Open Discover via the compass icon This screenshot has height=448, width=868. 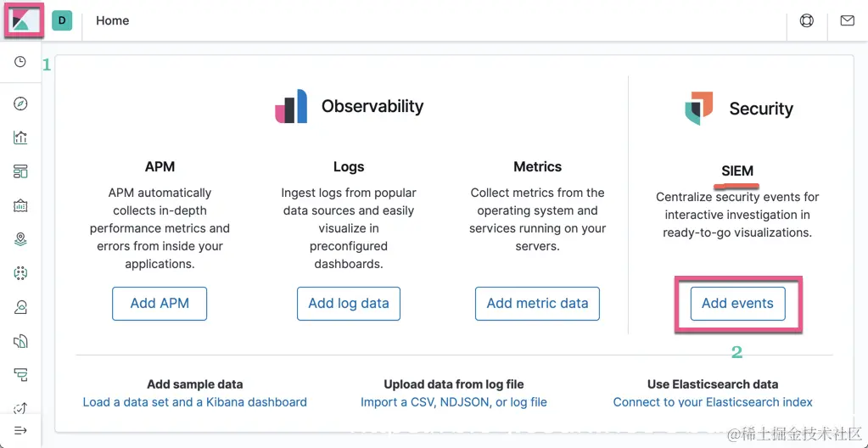(x=20, y=104)
